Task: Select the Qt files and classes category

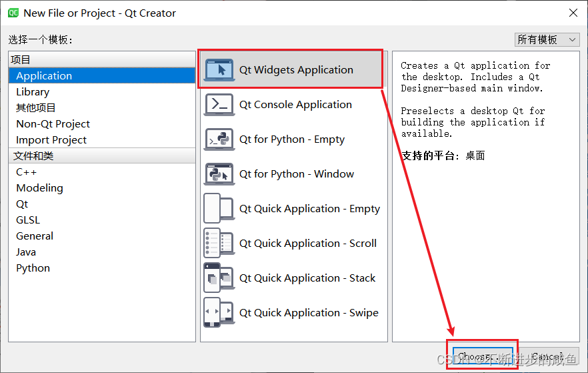Action: pos(102,204)
